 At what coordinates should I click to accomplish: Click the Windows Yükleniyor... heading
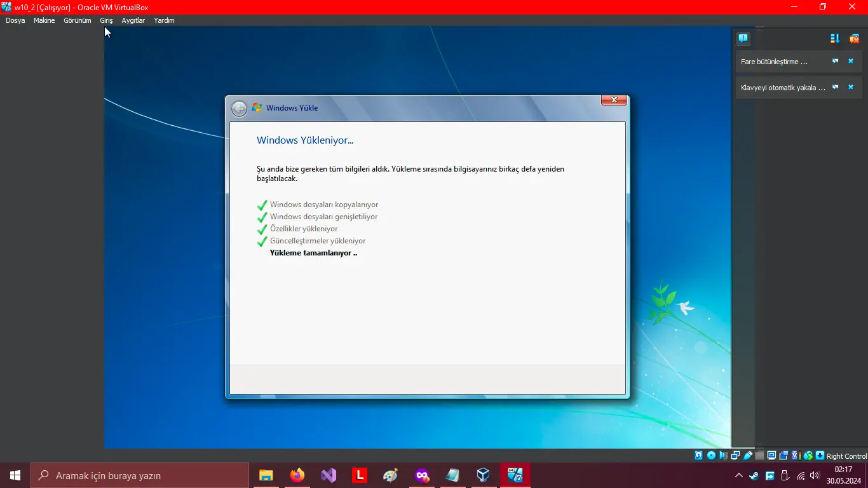point(305,140)
